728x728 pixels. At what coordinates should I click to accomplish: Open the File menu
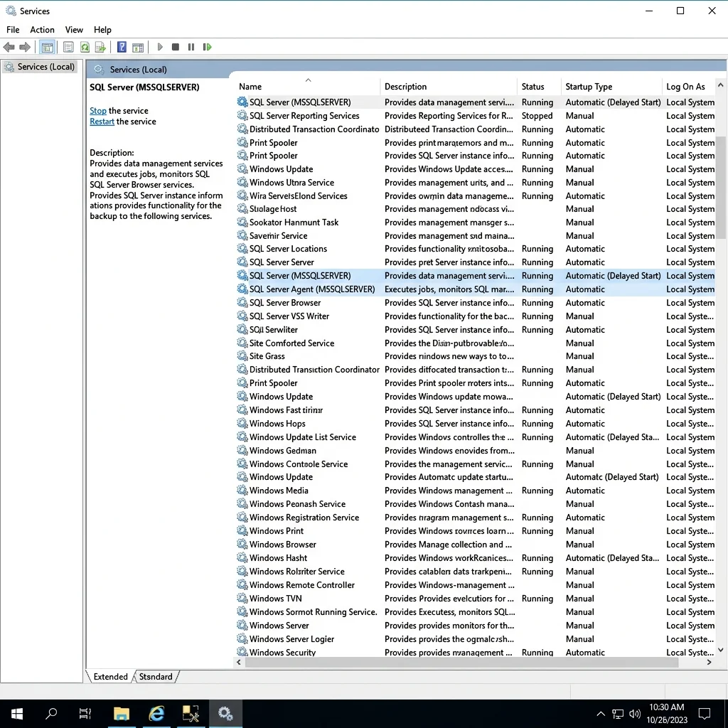pyautogui.click(x=13, y=30)
